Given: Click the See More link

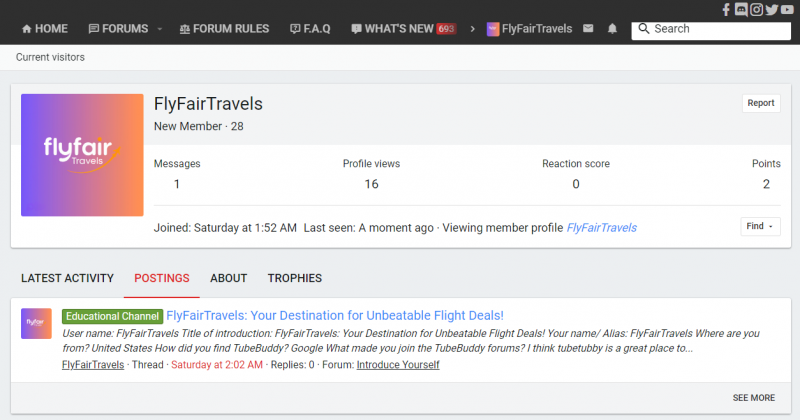Looking at the screenshot, I should [753, 397].
